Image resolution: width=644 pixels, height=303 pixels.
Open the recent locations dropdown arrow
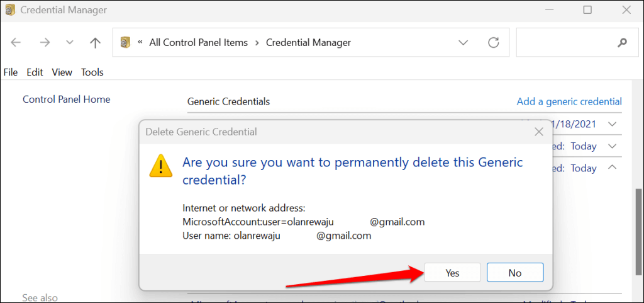(x=70, y=43)
